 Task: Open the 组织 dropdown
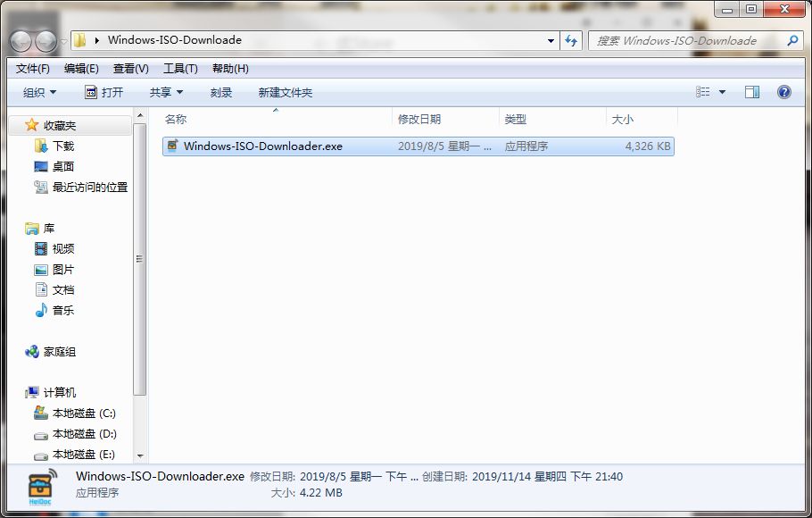click(39, 92)
